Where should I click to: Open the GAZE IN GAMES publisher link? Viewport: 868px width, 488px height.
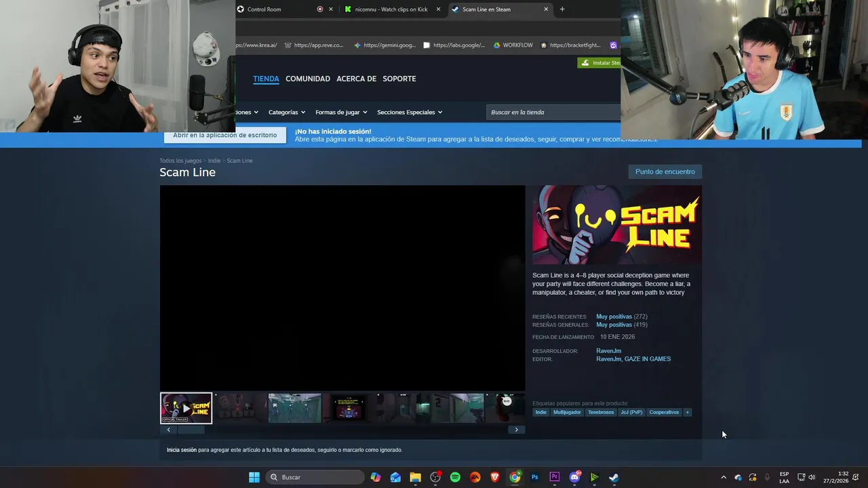[648, 359]
